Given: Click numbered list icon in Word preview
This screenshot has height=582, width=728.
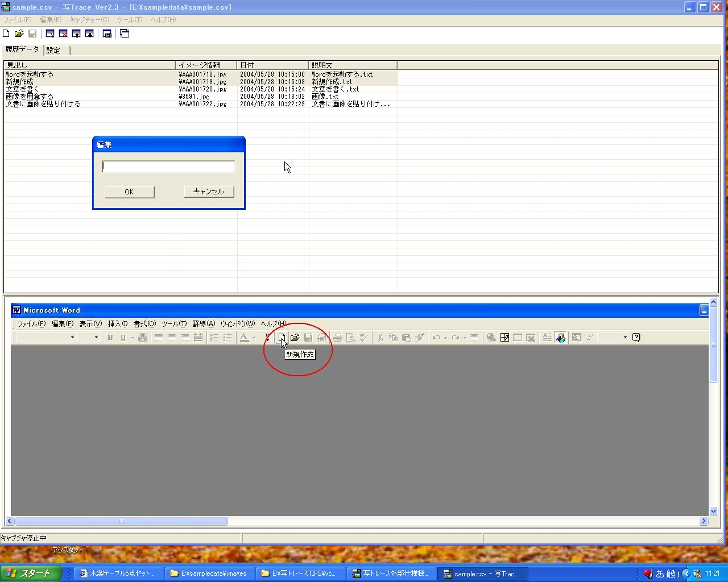Looking at the screenshot, I should (x=214, y=338).
